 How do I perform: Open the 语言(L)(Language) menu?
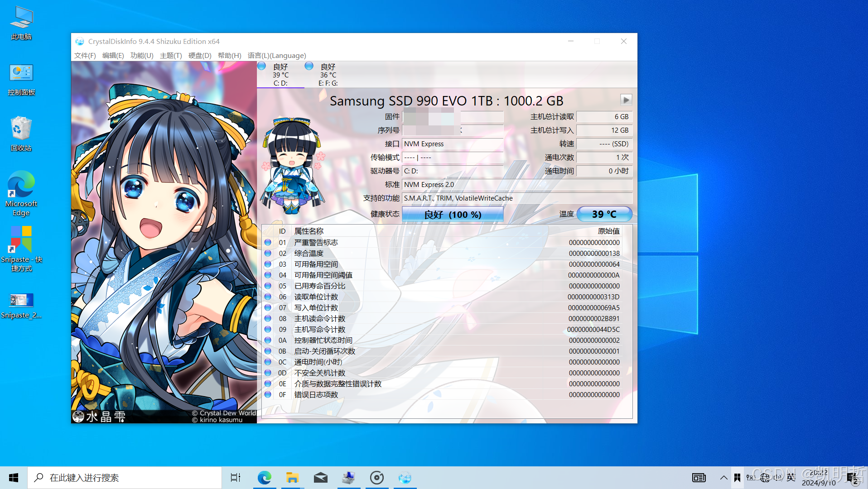tap(277, 55)
